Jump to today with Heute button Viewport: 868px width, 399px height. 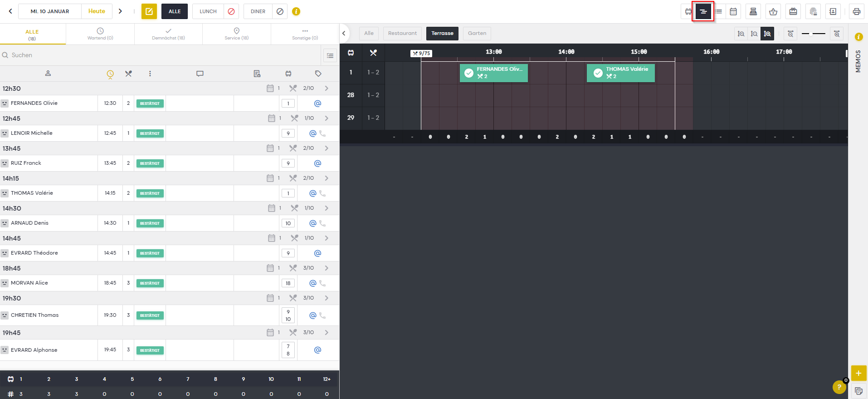coord(97,11)
